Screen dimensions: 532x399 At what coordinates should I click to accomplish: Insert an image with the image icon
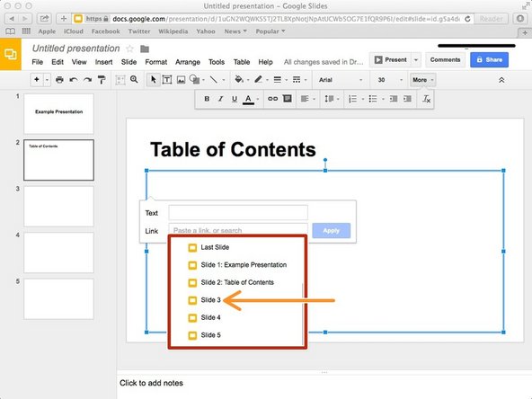coord(182,80)
